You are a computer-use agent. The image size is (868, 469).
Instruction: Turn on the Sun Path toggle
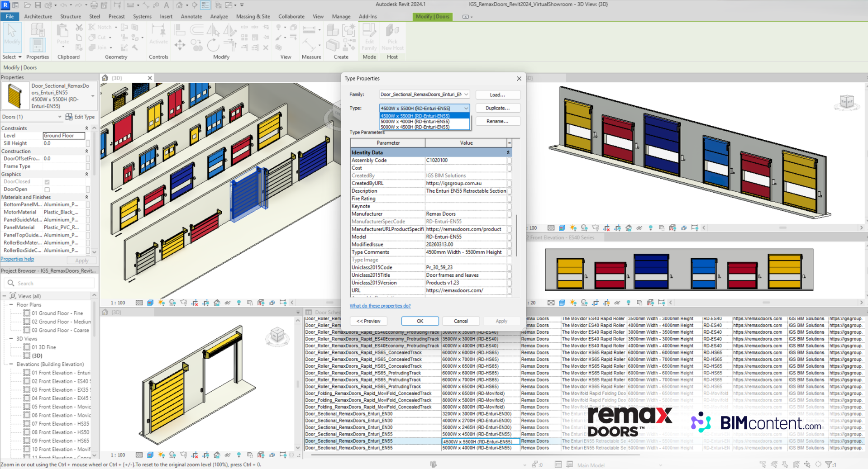click(x=162, y=303)
